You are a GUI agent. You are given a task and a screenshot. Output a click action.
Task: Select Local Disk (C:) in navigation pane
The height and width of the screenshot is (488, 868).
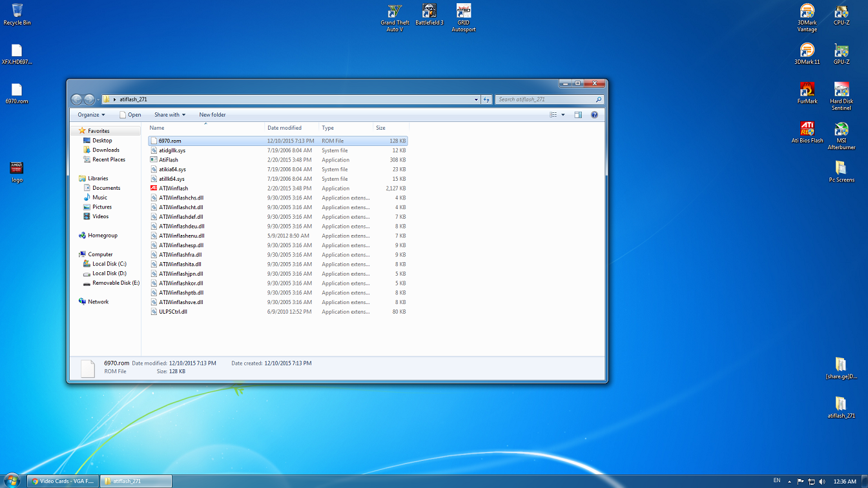pos(109,264)
